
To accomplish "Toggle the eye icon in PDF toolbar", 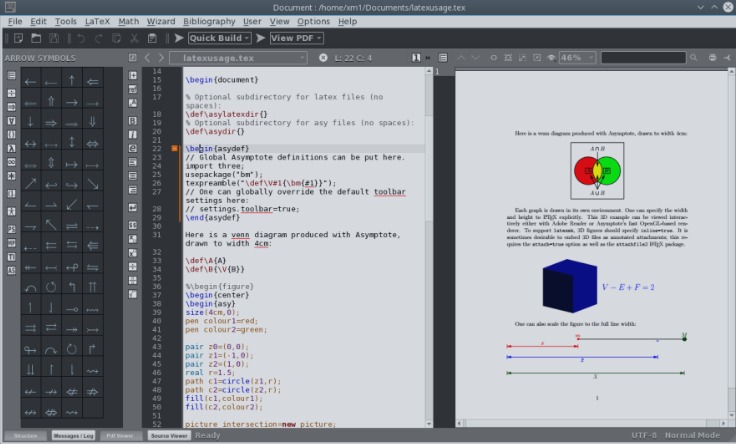I will [x=551, y=57].
